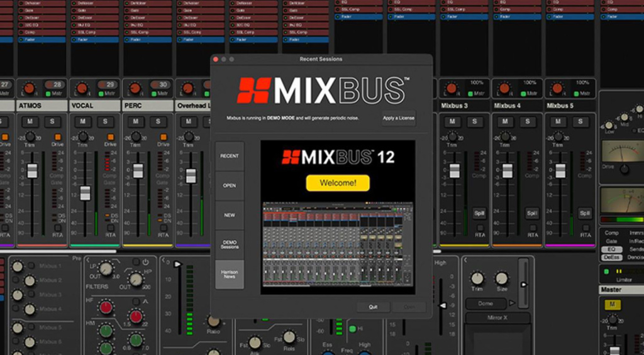Click the Mixbus 12 mixer screenshot thumbnail
This screenshot has width=644, height=355.
click(338, 244)
